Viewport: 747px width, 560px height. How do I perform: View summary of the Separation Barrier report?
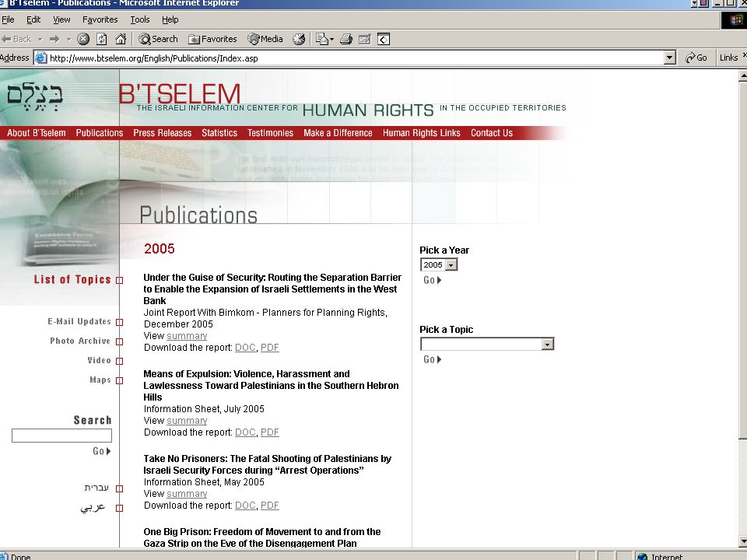click(x=187, y=336)
